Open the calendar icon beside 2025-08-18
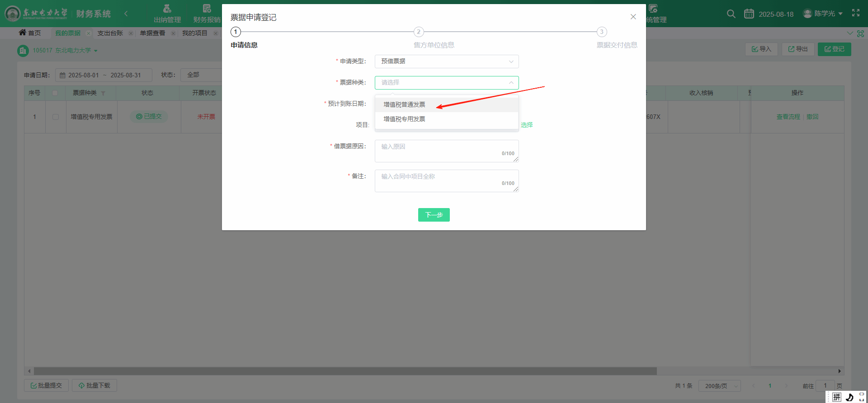 point(749,14)
